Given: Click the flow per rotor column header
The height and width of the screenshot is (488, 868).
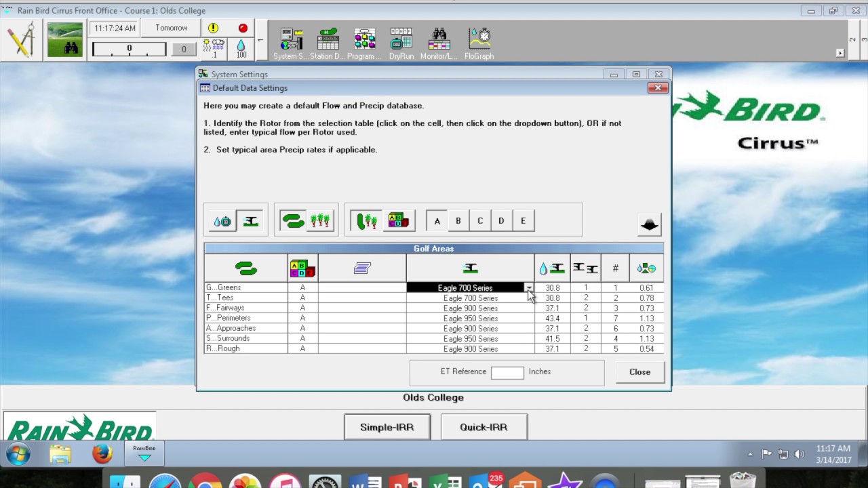Looking at the screenshot, I should coord(552,268).
